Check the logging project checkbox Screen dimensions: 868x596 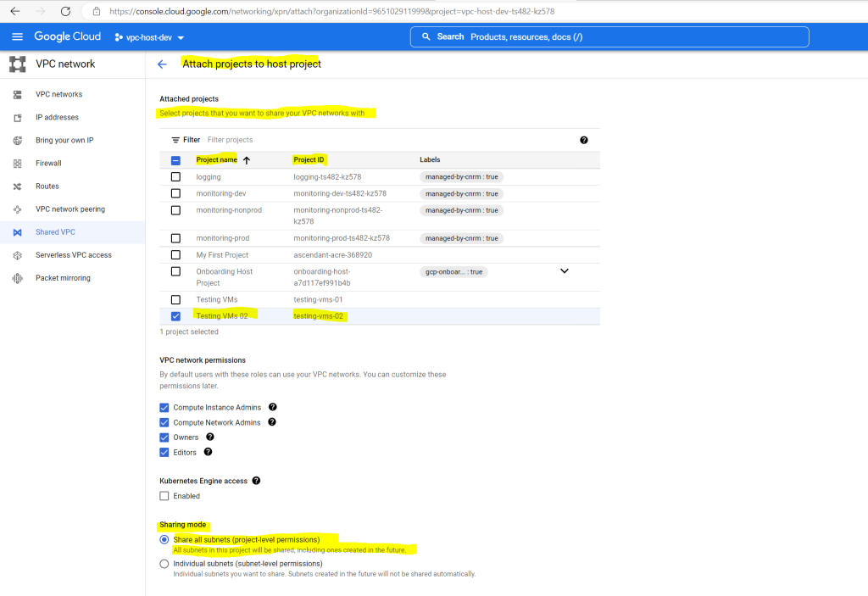coord(175,176)
